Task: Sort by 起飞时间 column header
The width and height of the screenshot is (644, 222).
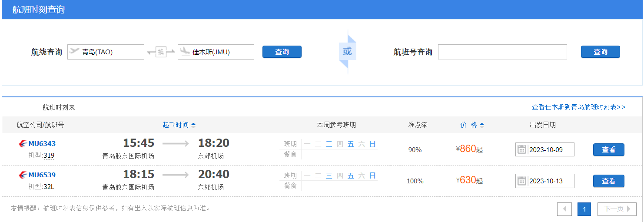Action: click(x=179, y=125)
